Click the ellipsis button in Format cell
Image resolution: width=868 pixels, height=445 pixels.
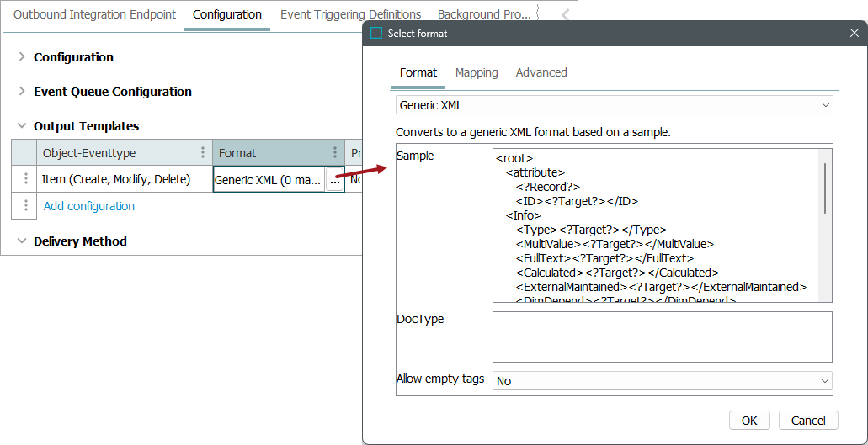[334, 180]
